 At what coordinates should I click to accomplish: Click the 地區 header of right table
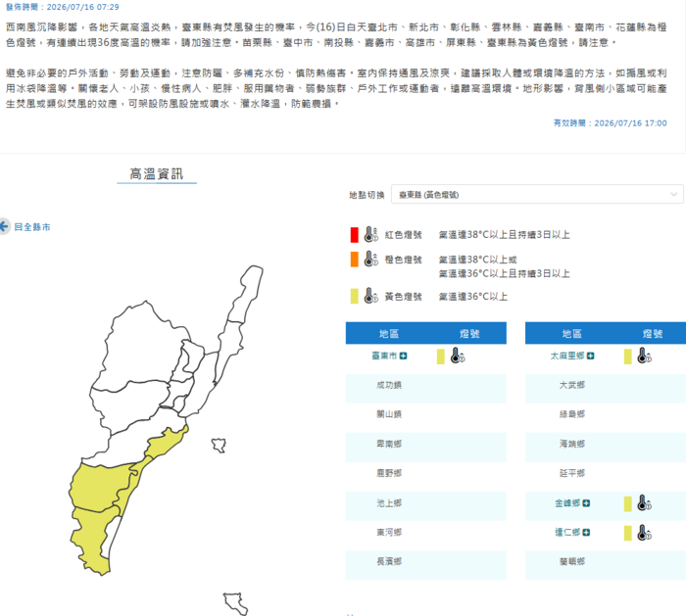[571, 334]
